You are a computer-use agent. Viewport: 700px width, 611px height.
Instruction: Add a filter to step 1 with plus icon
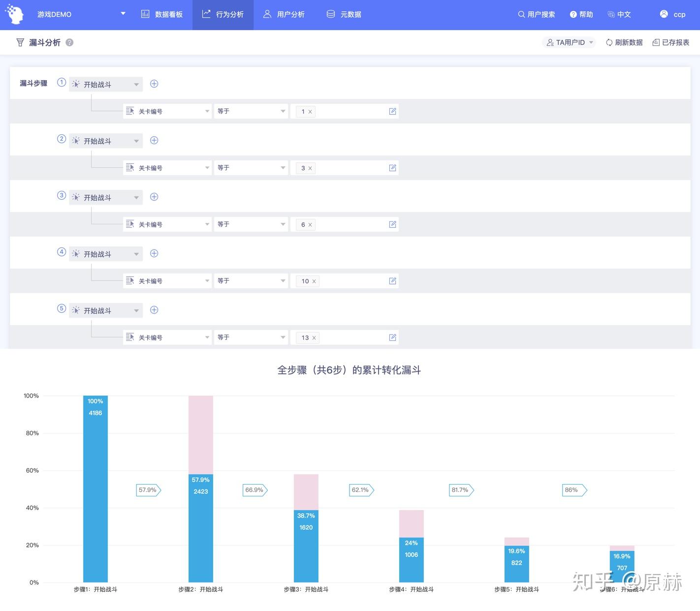pyautogui.click(x=154, y=84)
